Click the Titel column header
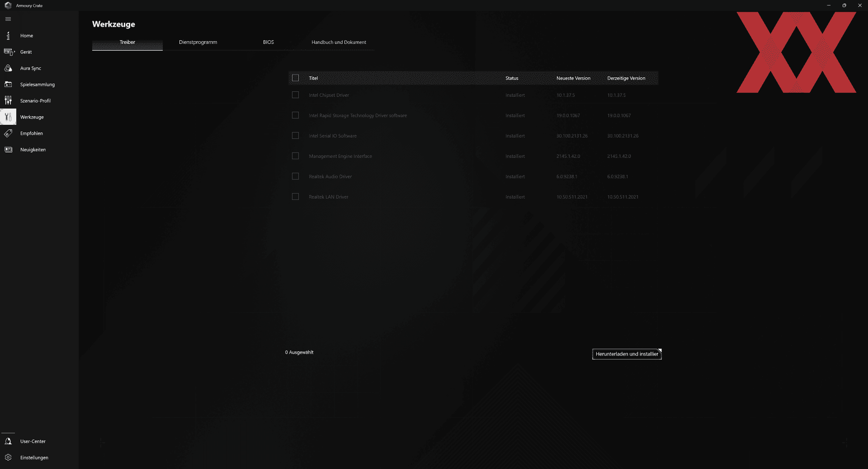The image size is (868, 469). click(x=313, y=78)
